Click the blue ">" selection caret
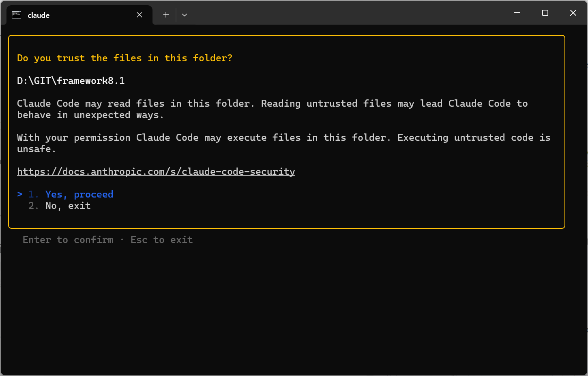This screenshot has width=588, height=376. (20, 194)
